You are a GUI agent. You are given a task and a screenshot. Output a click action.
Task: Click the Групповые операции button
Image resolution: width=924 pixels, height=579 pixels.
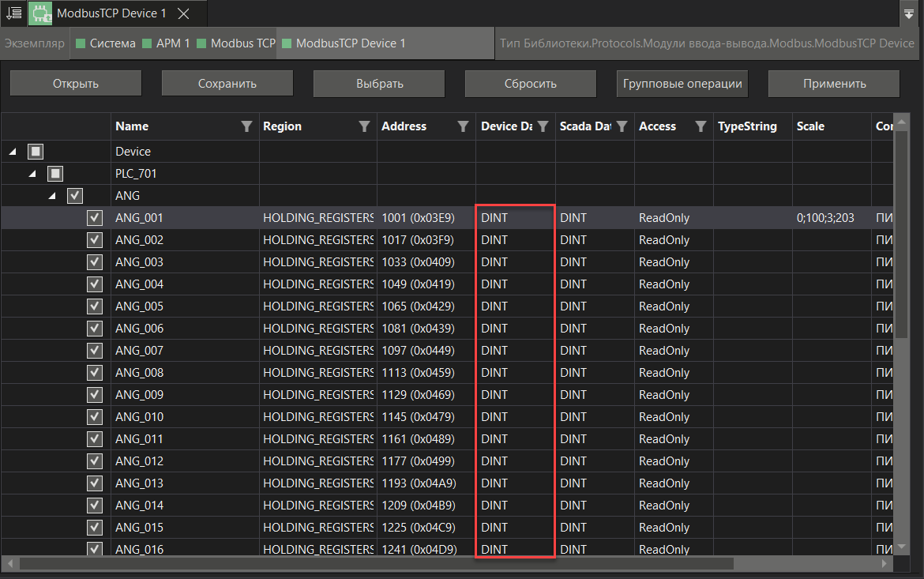[682, 84]
